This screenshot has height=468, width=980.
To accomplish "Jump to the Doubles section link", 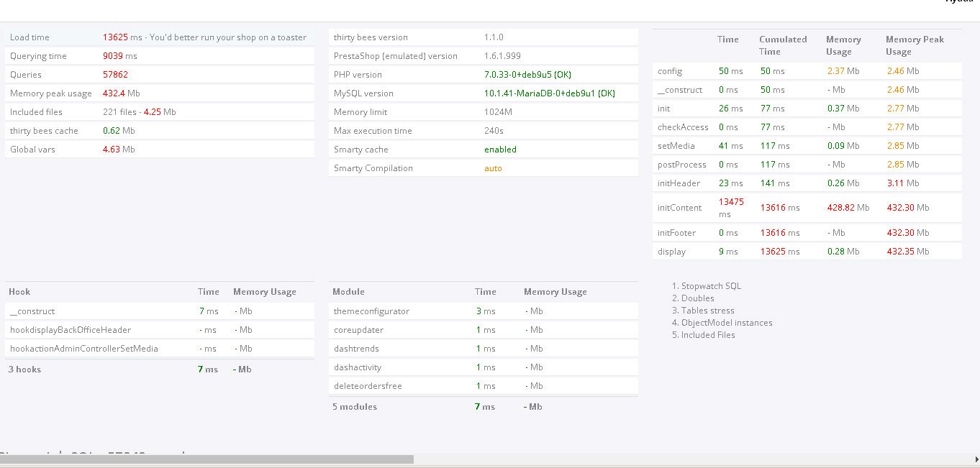I will click(x=697, y=298).
